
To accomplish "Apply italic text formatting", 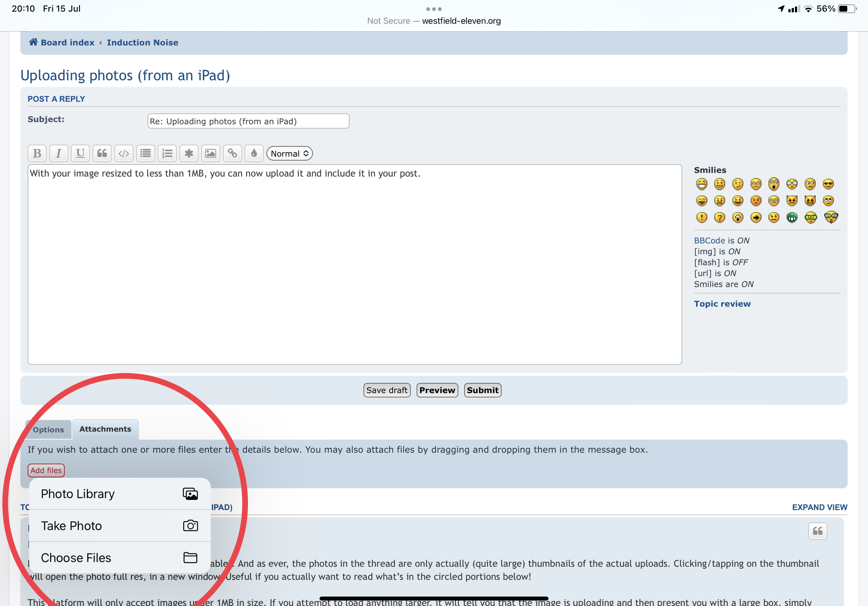I will pos(59,153).
